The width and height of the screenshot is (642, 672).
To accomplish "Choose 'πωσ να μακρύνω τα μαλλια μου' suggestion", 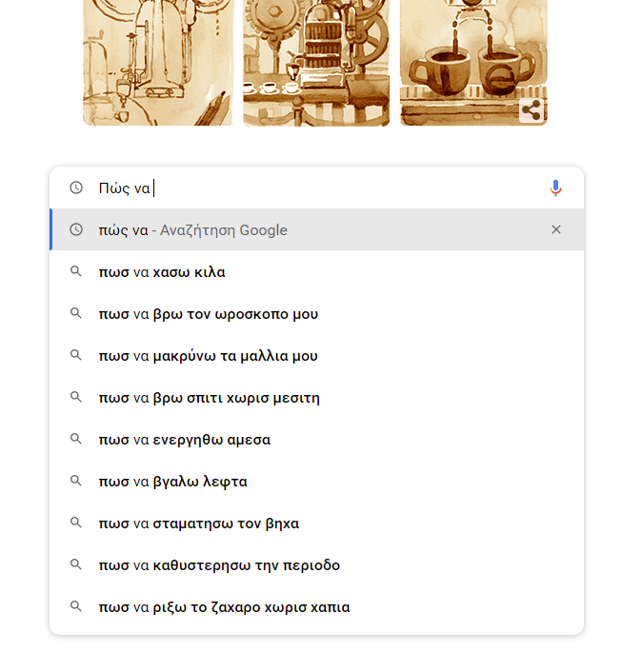I will click(208, 356).
